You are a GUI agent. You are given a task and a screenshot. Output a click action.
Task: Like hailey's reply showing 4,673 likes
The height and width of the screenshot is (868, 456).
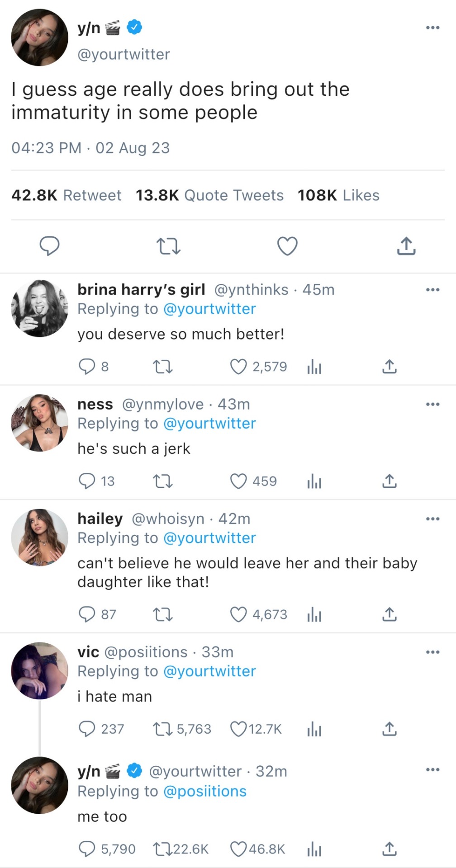[x=238, y=614]
